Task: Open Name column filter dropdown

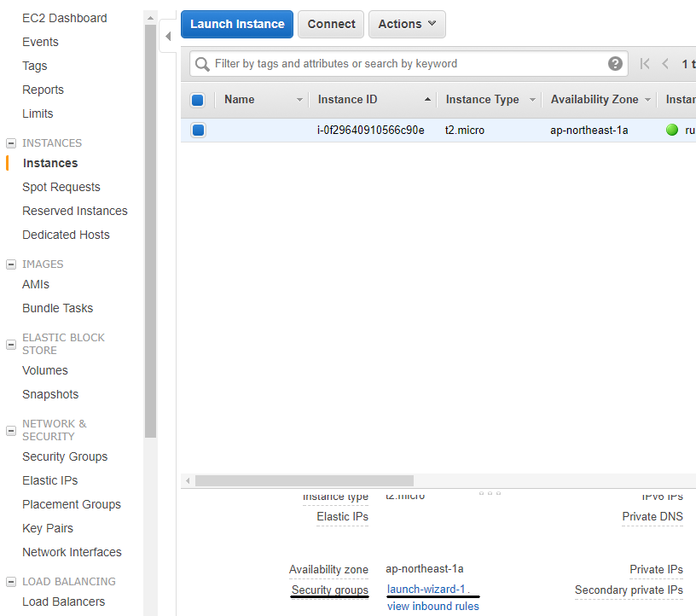Action: point(299,100)
